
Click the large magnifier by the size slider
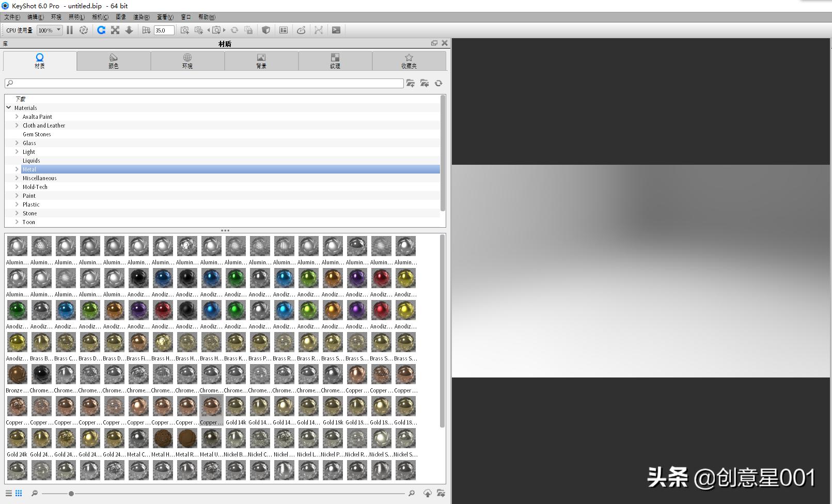pyautogui.click(x=412, y=493)
